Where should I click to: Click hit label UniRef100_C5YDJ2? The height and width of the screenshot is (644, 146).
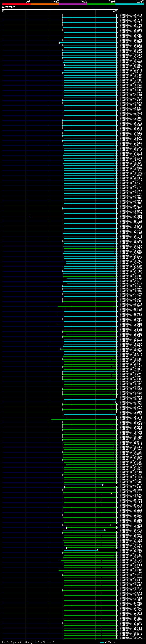coord(131,244)
